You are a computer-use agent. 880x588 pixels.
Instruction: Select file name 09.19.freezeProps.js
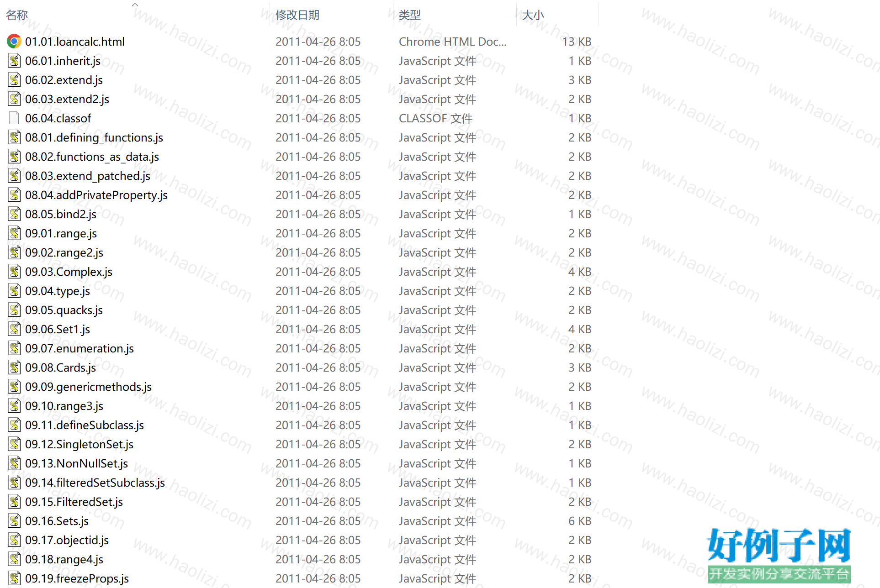point(77,578)
